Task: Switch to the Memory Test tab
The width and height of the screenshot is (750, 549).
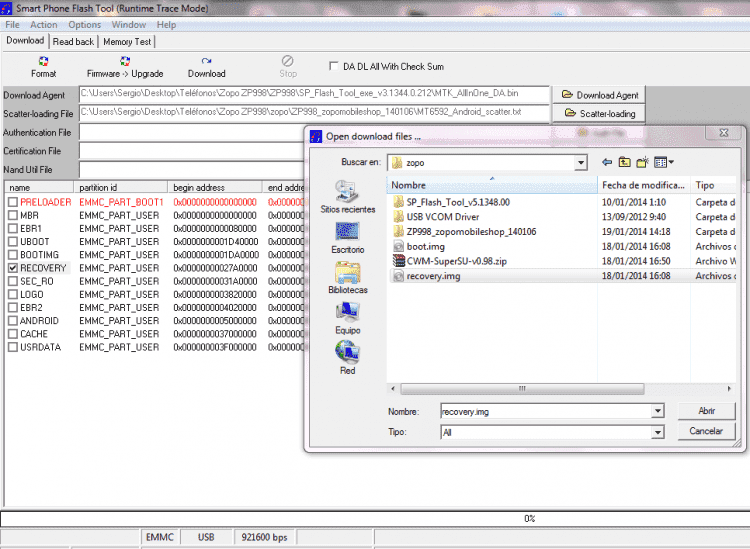Action: (x=127, y=42)
